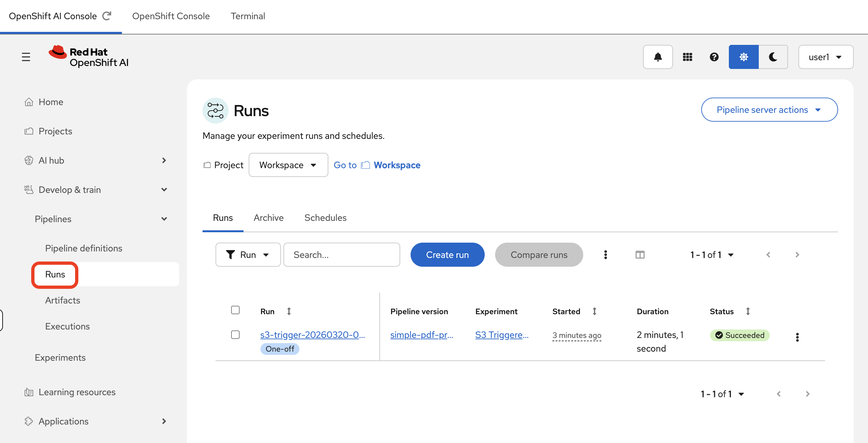Switch to dark theme

point(773,57)
